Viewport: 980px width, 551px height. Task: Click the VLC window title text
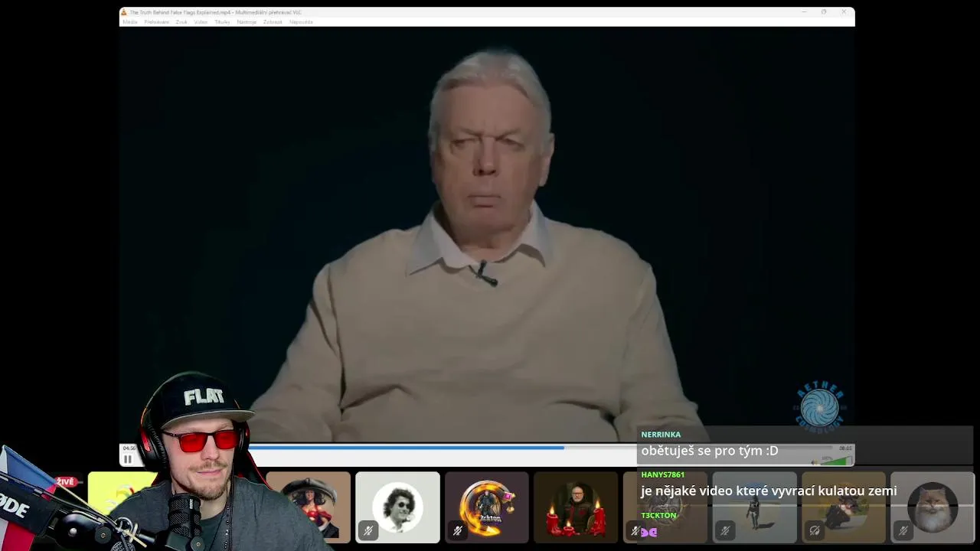pos(215,12)
